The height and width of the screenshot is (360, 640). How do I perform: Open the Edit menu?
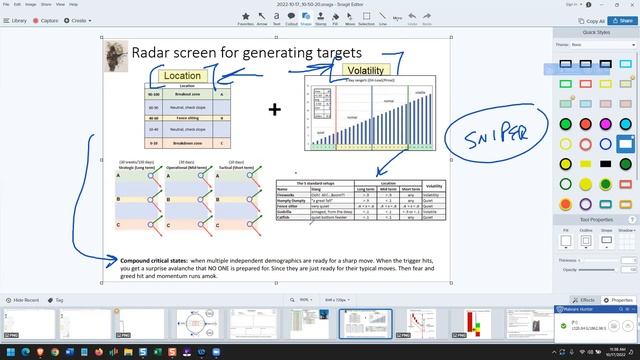(x=17, y=4)
